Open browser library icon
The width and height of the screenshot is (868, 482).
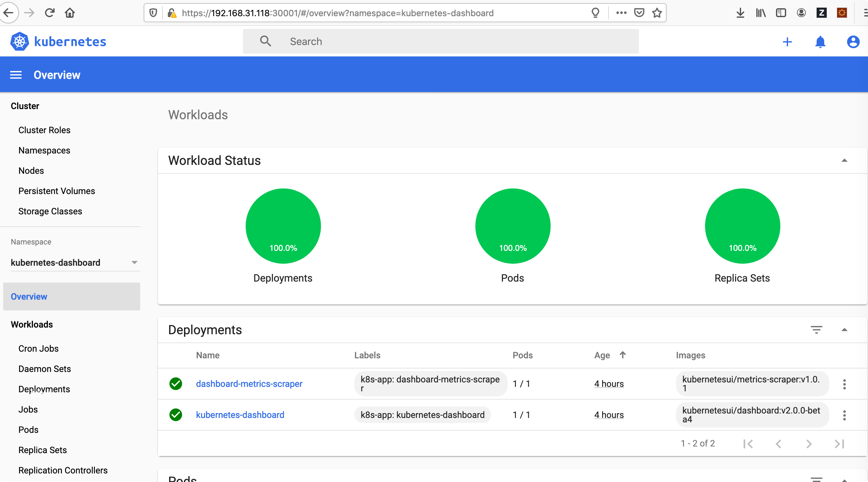[760, 13]
